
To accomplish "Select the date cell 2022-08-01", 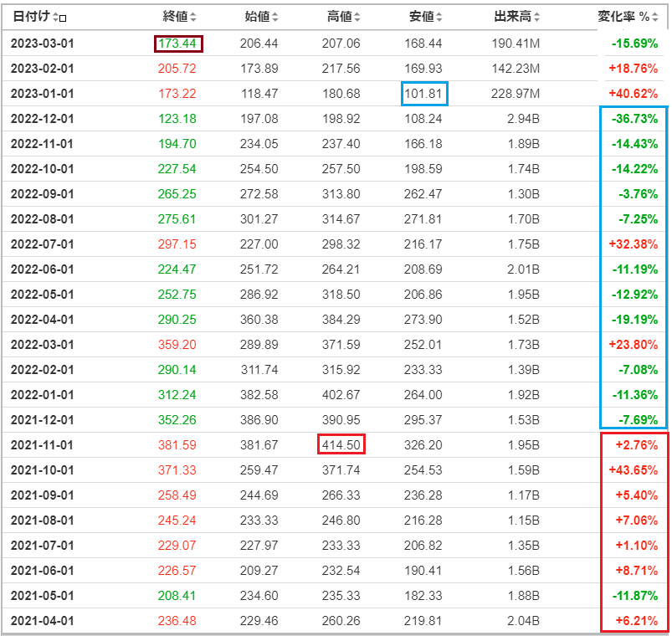I will pos(43,219).
